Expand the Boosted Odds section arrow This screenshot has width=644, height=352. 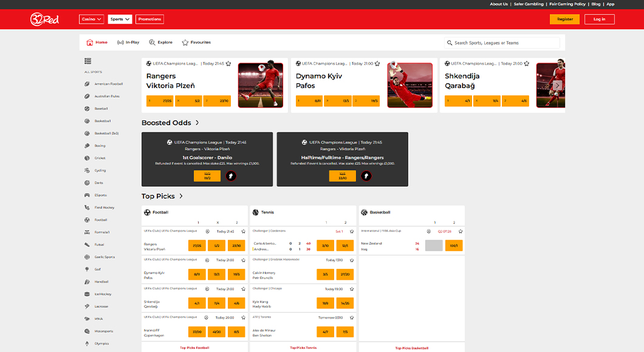(197, 123)
